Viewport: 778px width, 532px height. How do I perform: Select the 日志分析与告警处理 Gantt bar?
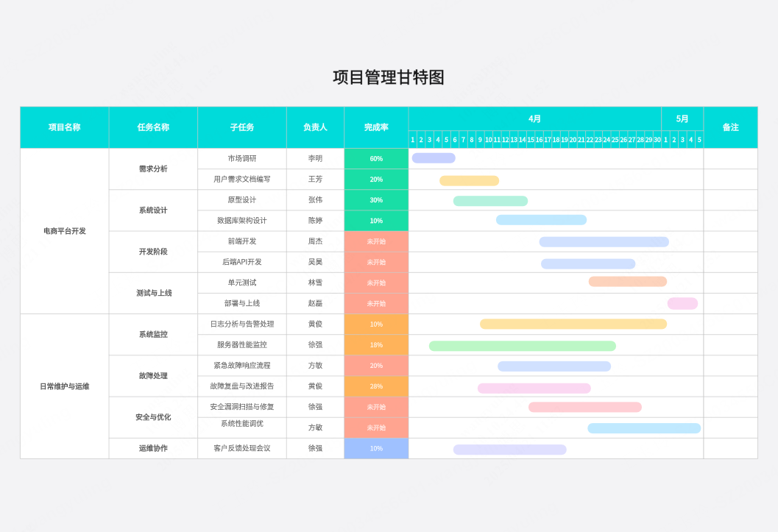(x=573, y=324)
